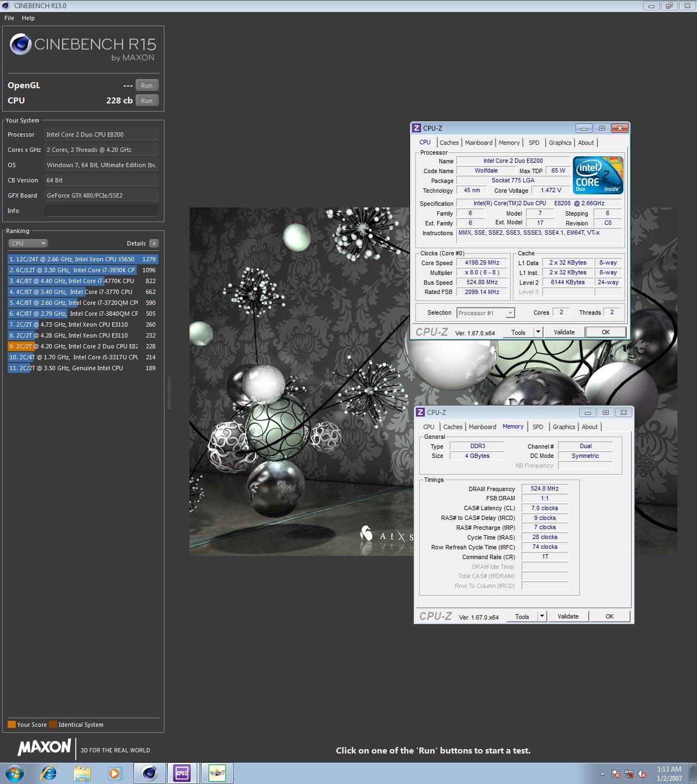Click the Your Score orange legend swatch

click(11, 725)
